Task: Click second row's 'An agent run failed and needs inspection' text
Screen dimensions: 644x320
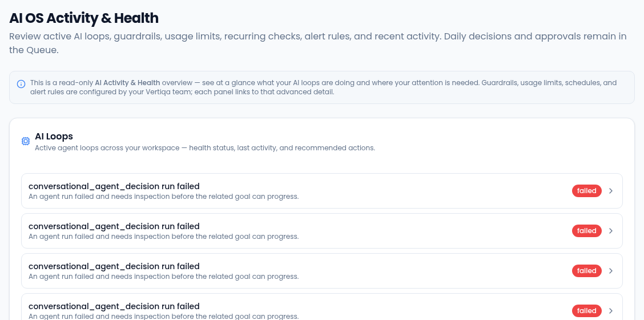Action: pyautogui.click(x=163, y=237)
